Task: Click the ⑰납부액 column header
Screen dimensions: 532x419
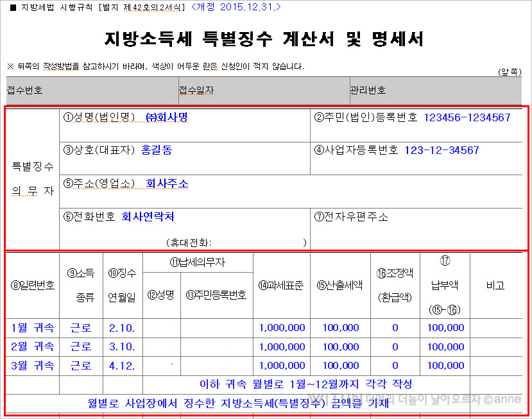Action: [445, 286]
